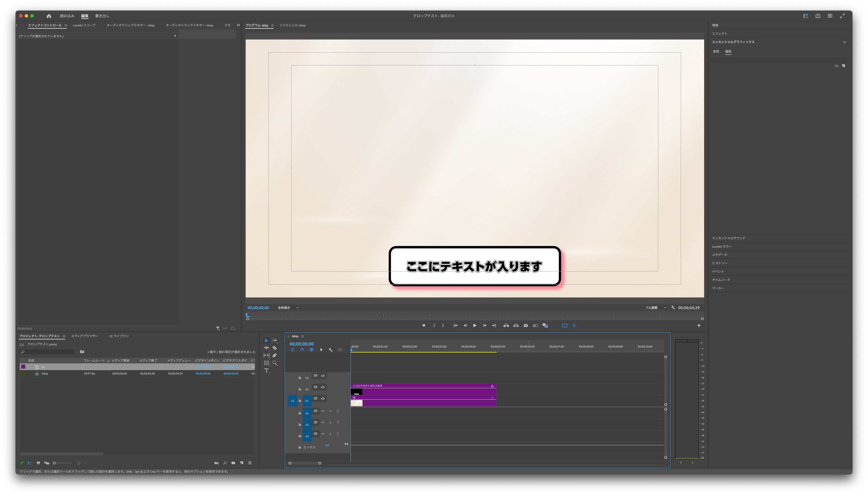This screenshot has height=495, width=868.
Task: Select the Track Select Forward tool
Action: pyautogui.click(x=274, y=340)
